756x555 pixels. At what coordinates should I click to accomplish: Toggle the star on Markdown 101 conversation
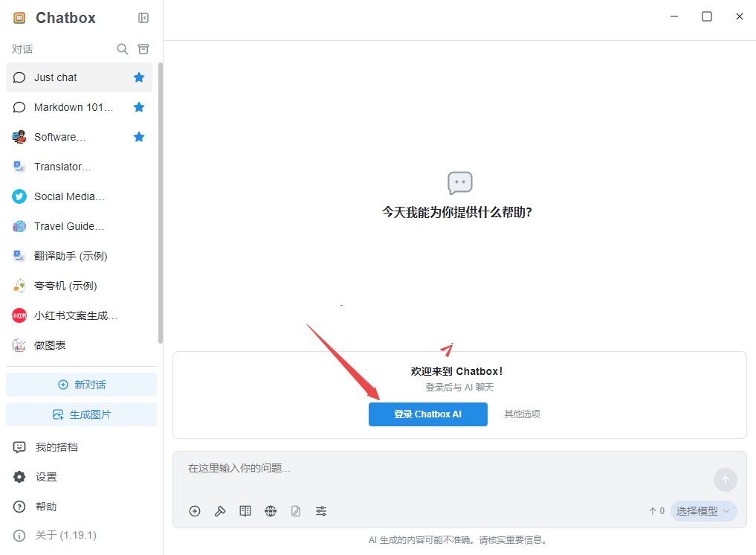pos(139,107)
